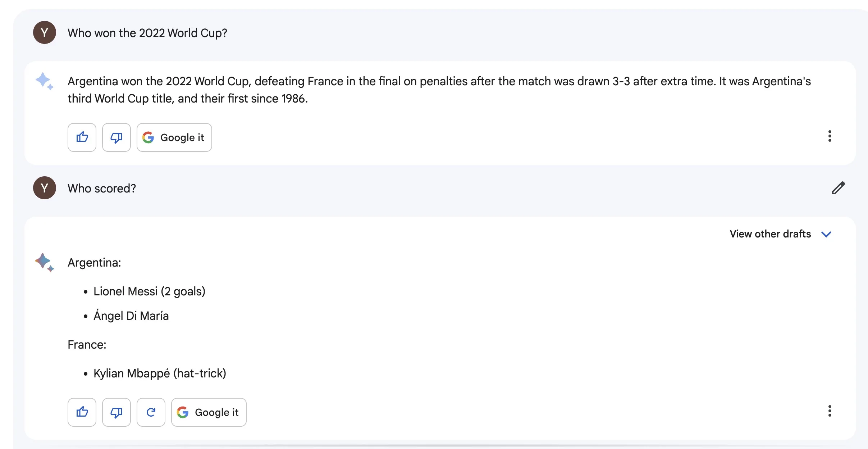Click the Lionel Messi (2 goals) bullet

point(149,291)
